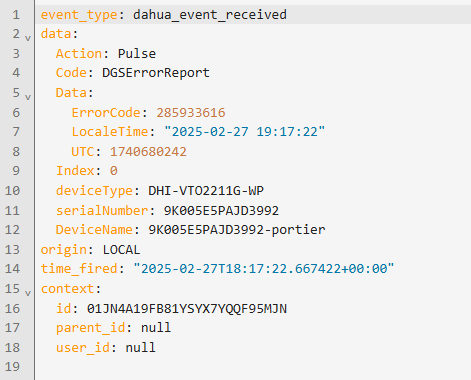Click the origin key
471x380 pixels.
64,250
